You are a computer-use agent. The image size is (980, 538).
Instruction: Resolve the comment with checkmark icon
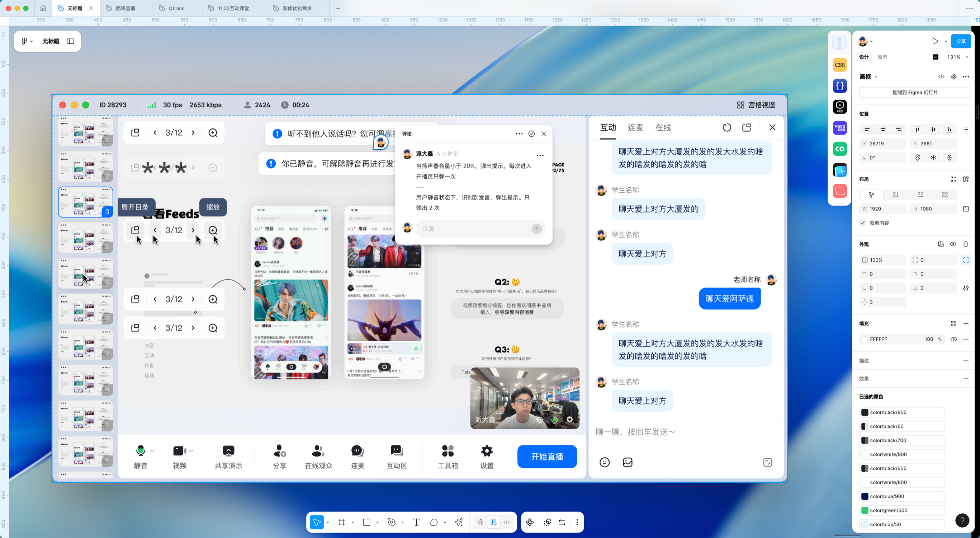531,134
